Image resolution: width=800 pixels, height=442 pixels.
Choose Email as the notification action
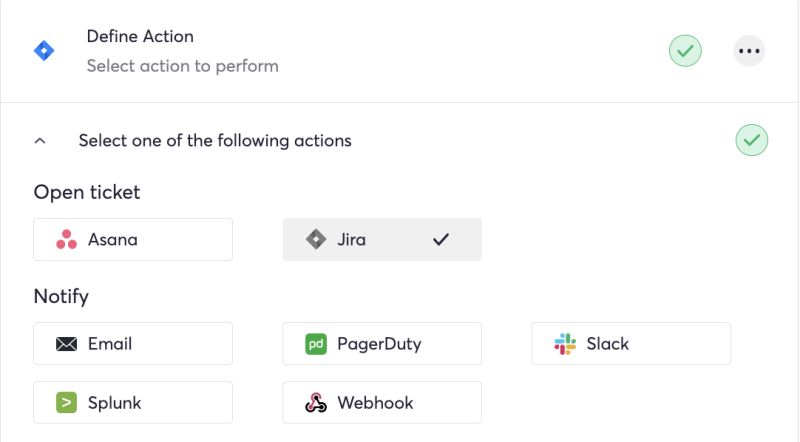coord(133,344)
